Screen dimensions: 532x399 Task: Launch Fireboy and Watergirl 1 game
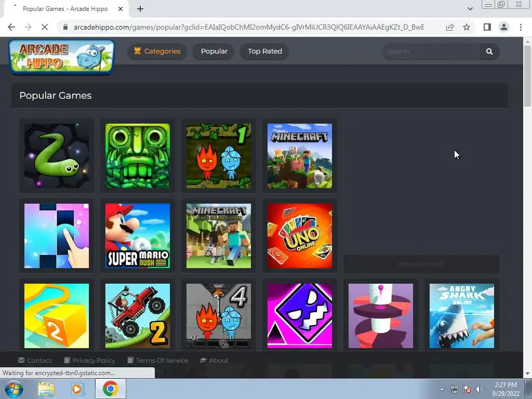[219, 156]
